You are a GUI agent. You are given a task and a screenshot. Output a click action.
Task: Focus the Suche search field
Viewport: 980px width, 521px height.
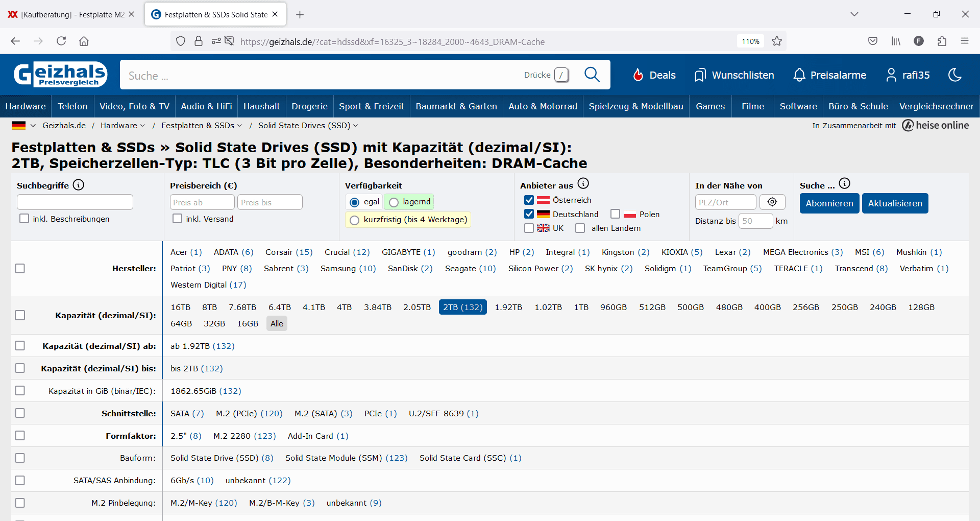tap(322, 76)
